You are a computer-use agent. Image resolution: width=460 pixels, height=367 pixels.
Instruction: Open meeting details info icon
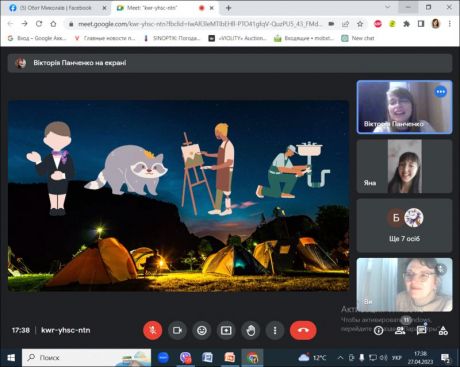[x=378, y=331]
